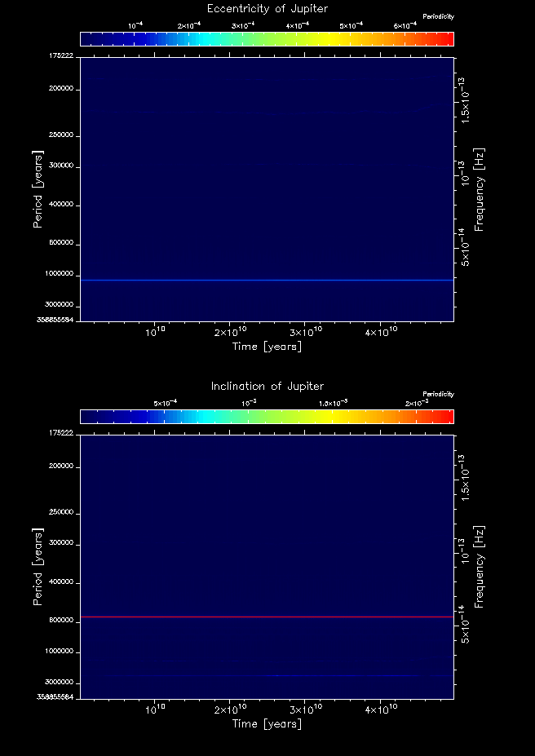Click red end of the eccentricity colorbar

pos(445,39)
